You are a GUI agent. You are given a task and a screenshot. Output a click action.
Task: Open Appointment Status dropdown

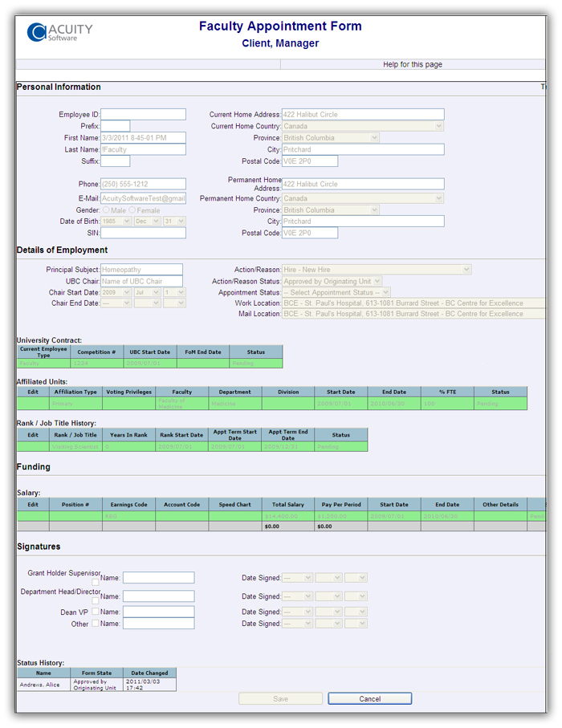pyautogui.click(x=336, y=292)
